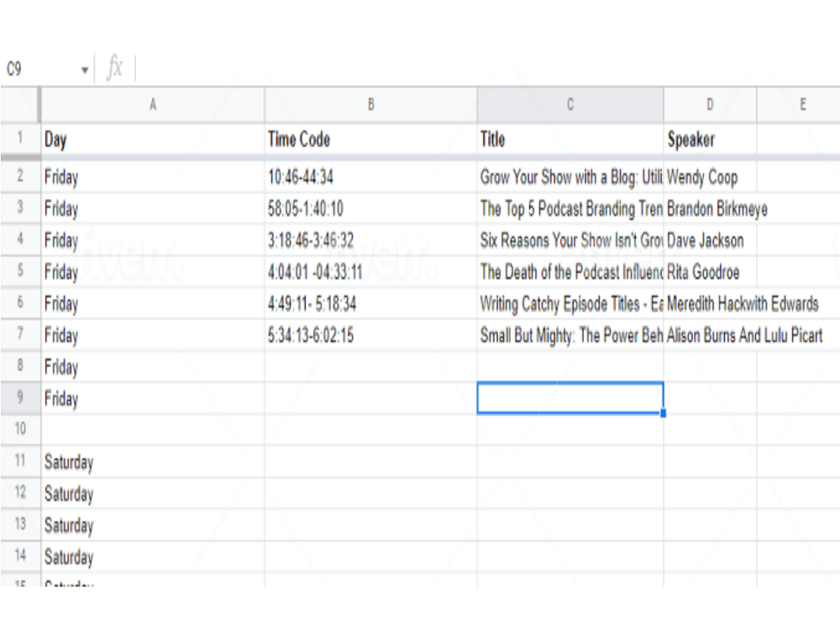Select column E header
Screen dimensions: 840x630
click(x=798, y=104)
